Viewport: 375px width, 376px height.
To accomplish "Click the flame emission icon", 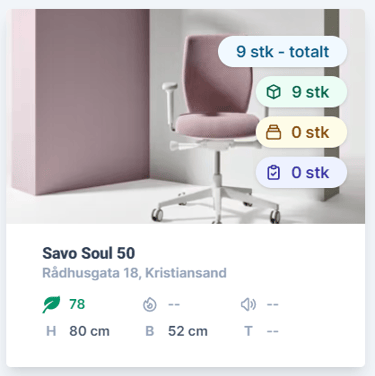I will point(150,305).
